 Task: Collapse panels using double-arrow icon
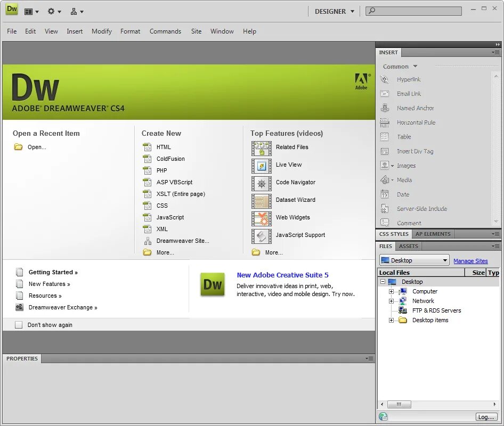(x=498, y=44)
